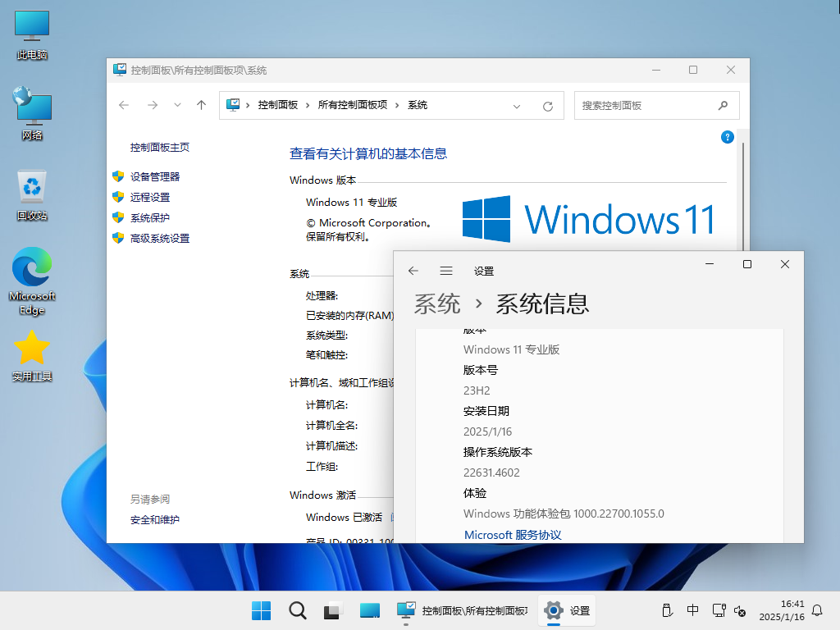Launch Microsoft Edge from desktop

click(32, 281)
